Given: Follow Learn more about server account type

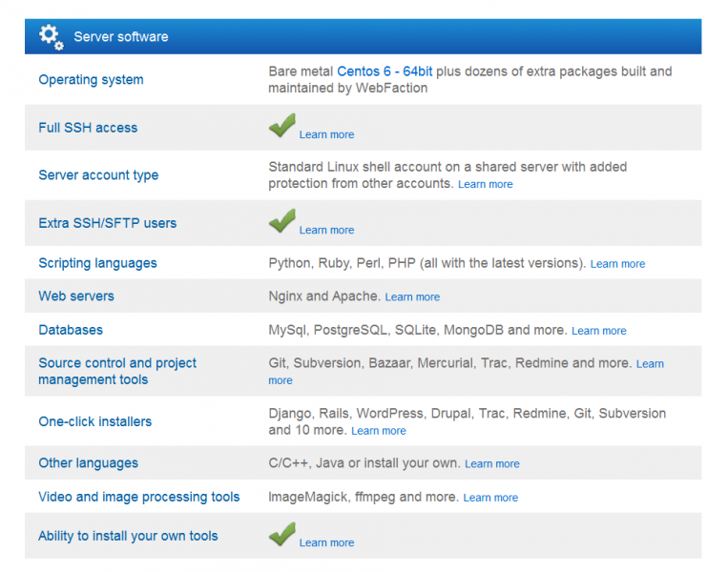Looking at the screenshot, I should pyautogui.click(x=486, y=184).
